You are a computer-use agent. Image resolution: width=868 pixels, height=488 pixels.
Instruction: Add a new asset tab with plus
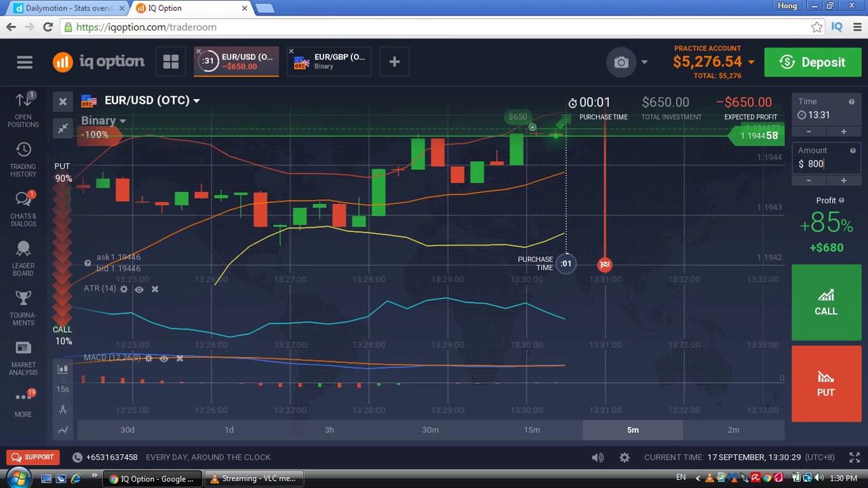tap(394, 62)
